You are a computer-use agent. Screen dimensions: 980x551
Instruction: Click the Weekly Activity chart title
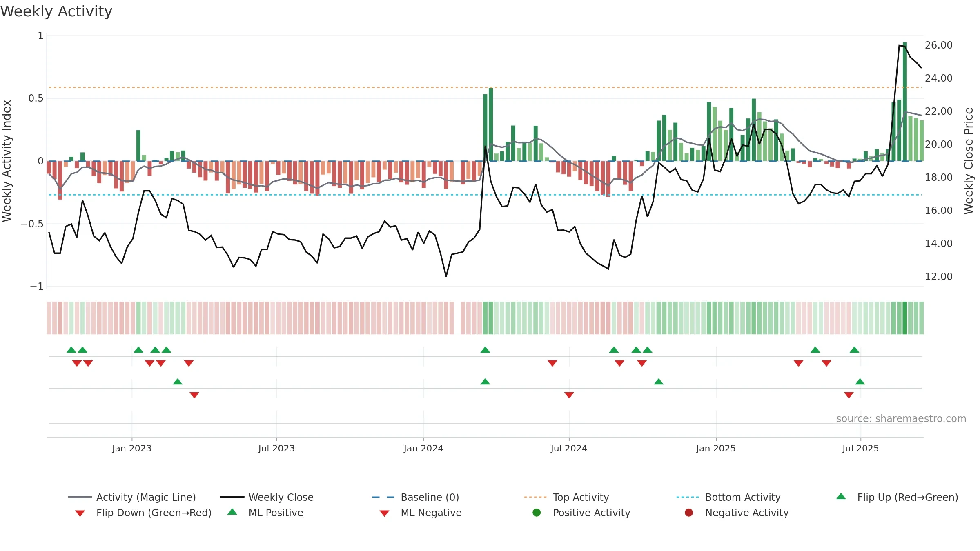coord(56,11)
